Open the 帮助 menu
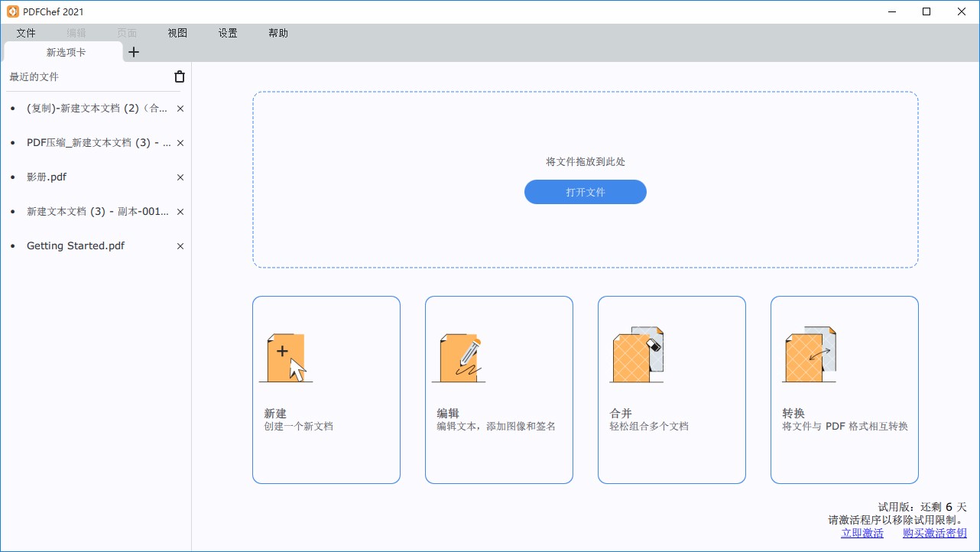Viewport: 980px width, 552px height. (278, 33)
